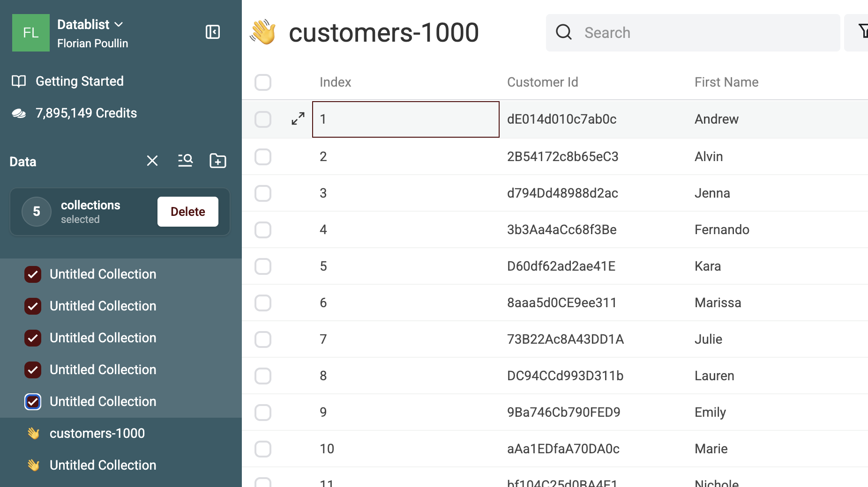Click the credits coins icon
Viewport: 868px width, 487px height.
19,113
